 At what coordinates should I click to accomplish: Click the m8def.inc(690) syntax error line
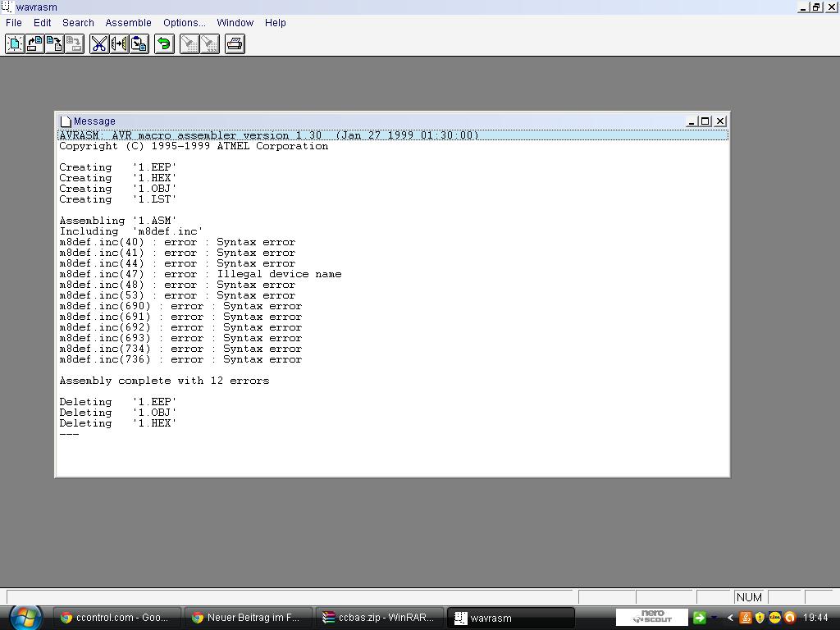[x=180, y=307]
